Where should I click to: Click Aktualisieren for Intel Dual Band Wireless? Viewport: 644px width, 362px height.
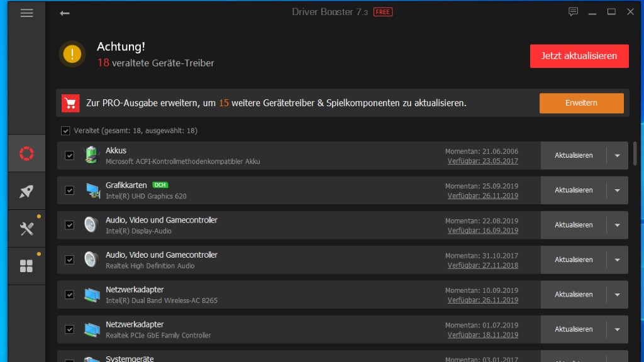tap(574, 295)
